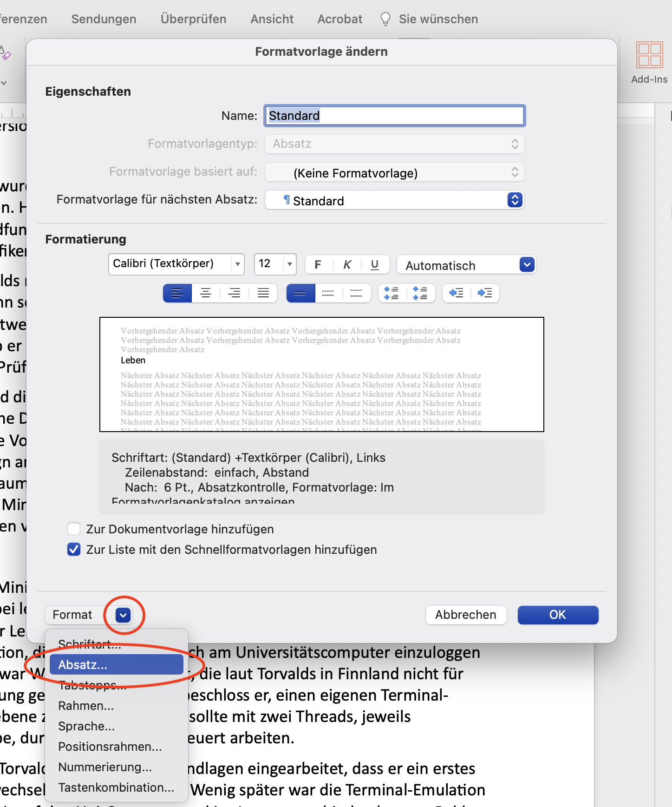Image resolution: width=672 pixels, height=807 pixels.
Task: Select center text alignment icon
Action: point(206,293)
